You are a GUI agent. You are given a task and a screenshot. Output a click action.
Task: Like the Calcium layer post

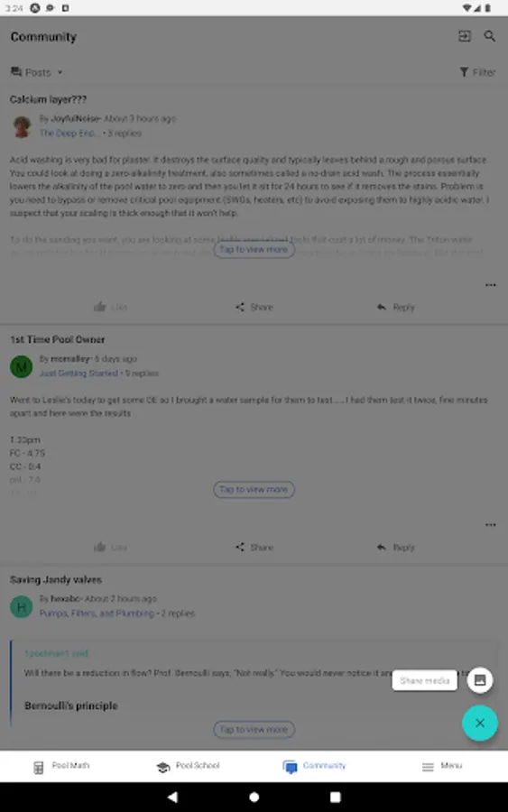110,307
